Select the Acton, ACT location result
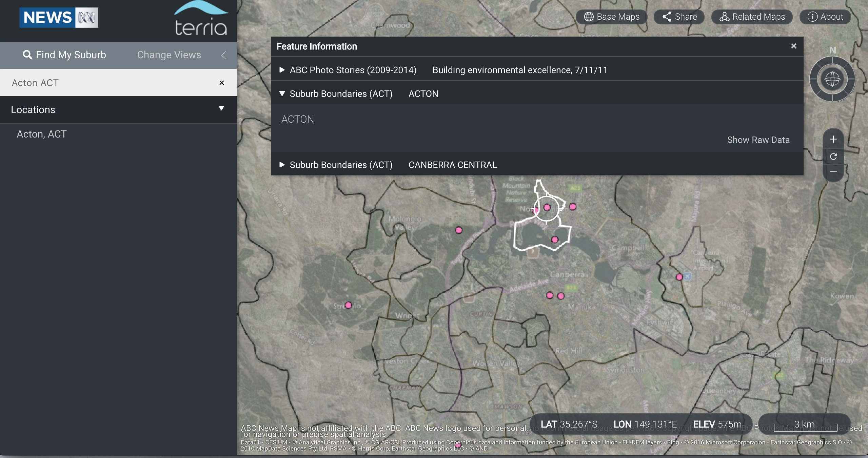This screenshot has width=868, height=458. pos(42,134)
